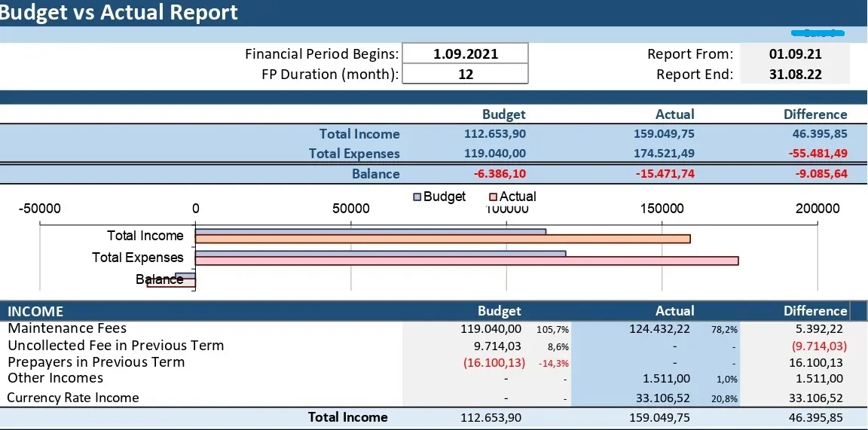Select the FP Duration month field
Viewport: 868px width, 430px height.
465,74
